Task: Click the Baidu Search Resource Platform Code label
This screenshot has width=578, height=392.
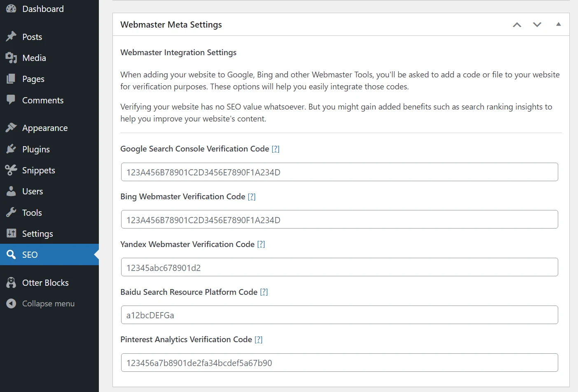Action: [x=189, y=292]
